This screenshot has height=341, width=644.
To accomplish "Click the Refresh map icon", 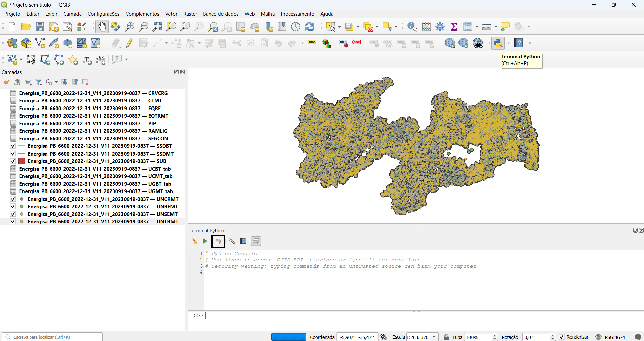I will click(309, 27).
